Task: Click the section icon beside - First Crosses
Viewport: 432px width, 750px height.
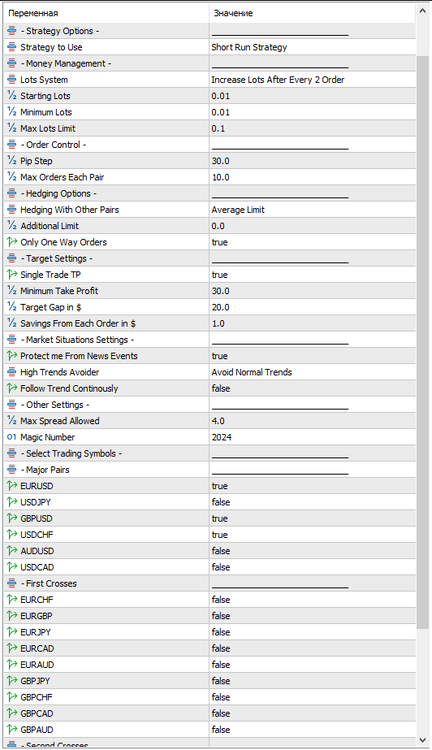Action: pyautogui.click(x=12, y=584)
